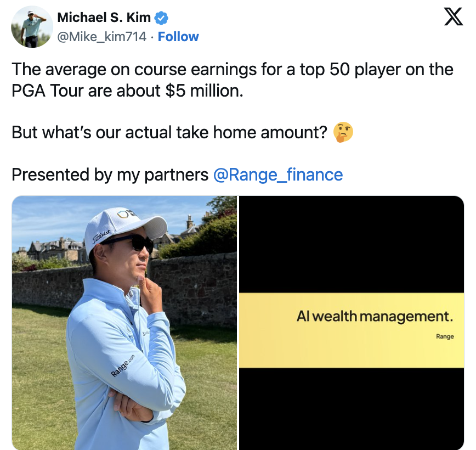Open Michael S. Kim's profile avatar

pos(32,27)
